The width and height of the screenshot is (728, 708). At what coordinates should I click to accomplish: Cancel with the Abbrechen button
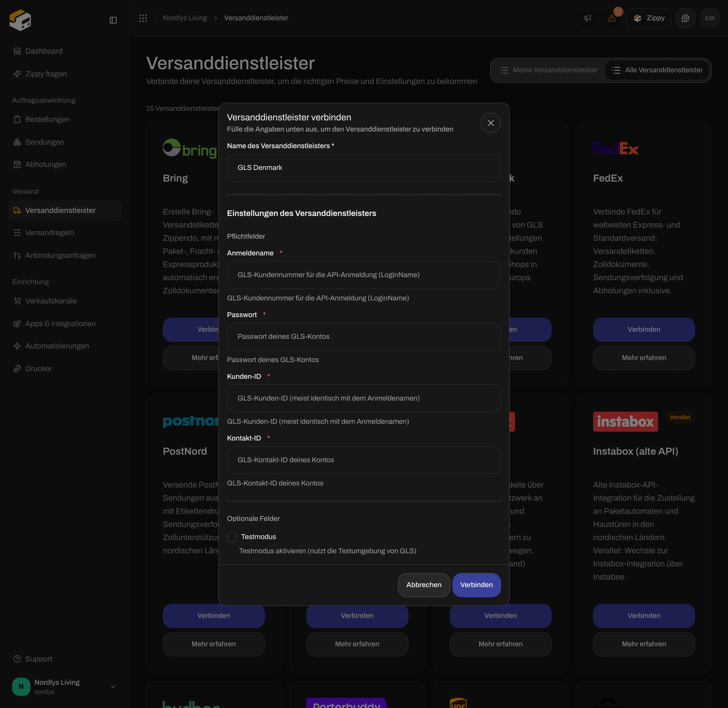[424, 585]
